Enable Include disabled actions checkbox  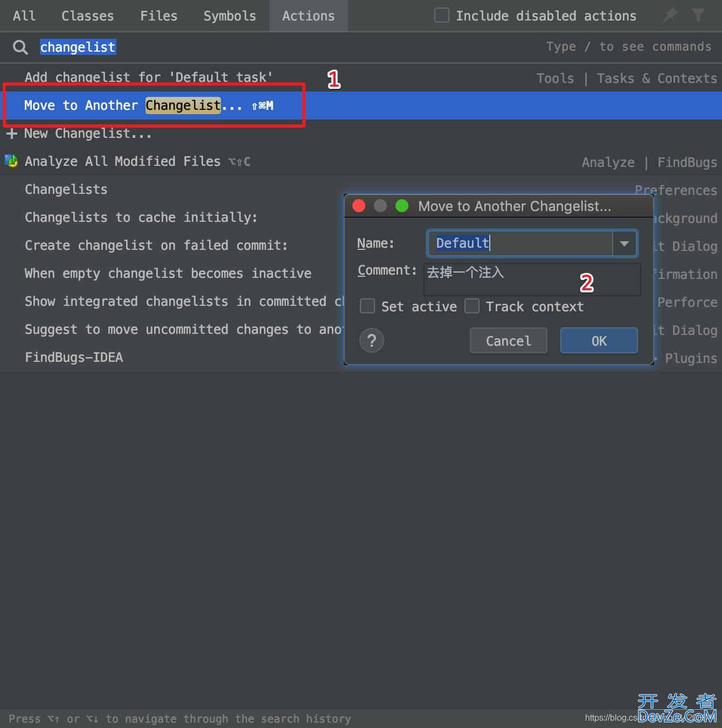pyautogui.click(x=442, y=15)
